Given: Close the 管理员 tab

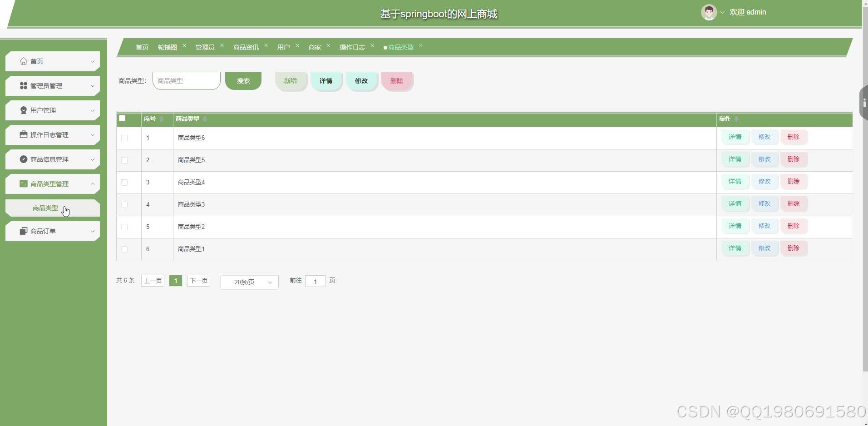Looking at the screenshot, I should click(x=222, y=45).
